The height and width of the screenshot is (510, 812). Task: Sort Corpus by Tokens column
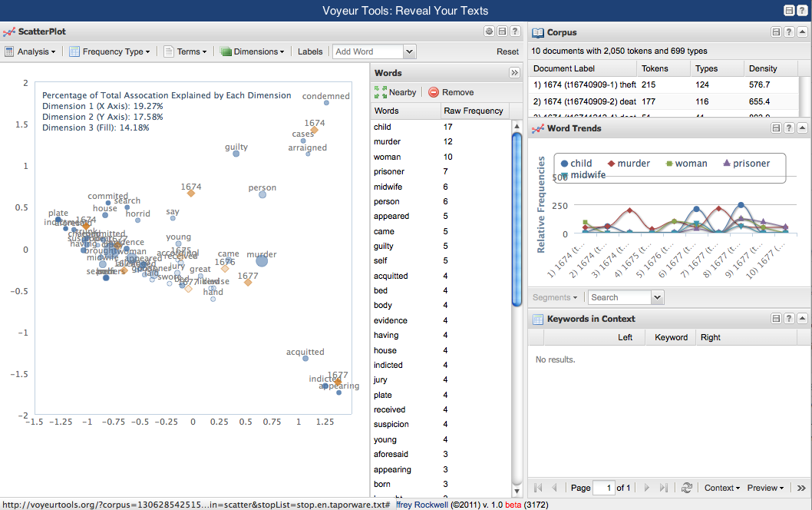click(x=664, y=68)
